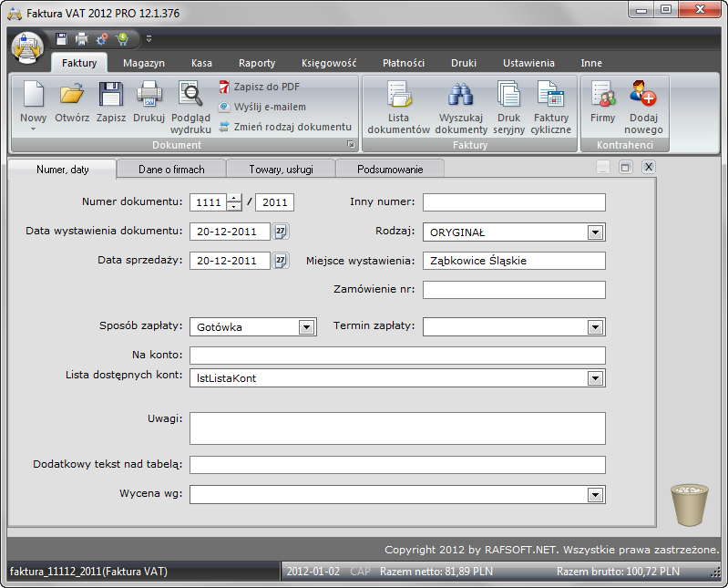Choose Wyślij e-mailem
This screenshot has height=588, width=728.
[262, 107]
